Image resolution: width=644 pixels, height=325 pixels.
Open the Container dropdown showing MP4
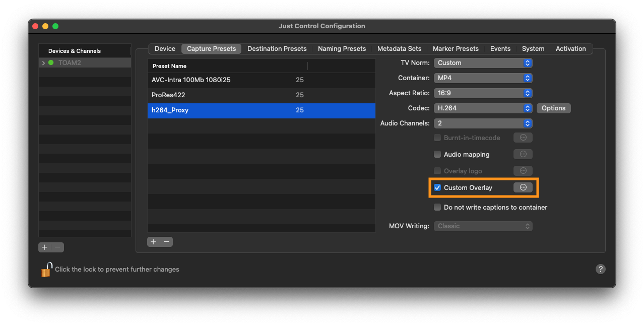(483, 78)
